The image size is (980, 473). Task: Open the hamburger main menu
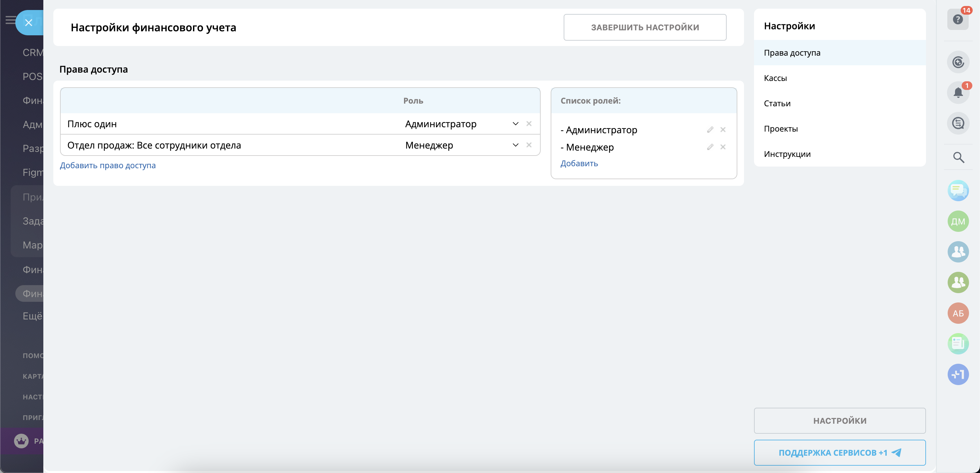pyautogui.click(x=10, y=20)
